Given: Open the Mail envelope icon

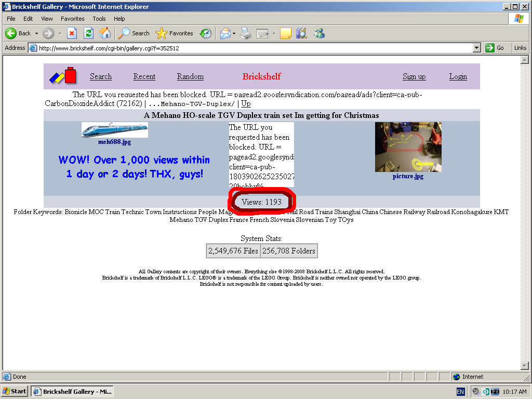Looking at the screenshot, I should click(225, 33).
